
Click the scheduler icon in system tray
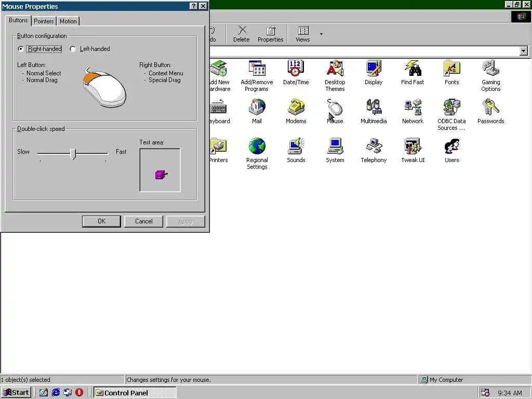(x=485, y=393)
